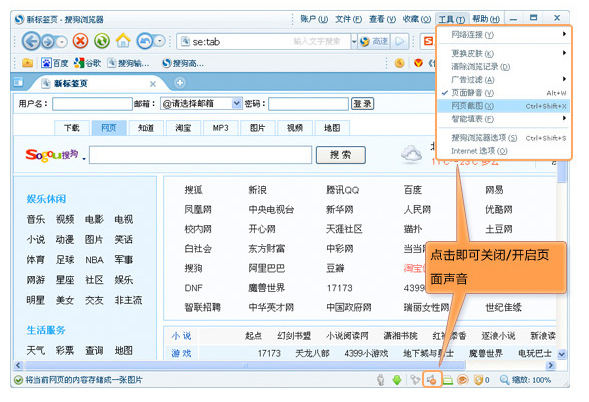Open the back/forward history dropdown
The width and height of the screenshot is (589, 402).
click(62, 41)
